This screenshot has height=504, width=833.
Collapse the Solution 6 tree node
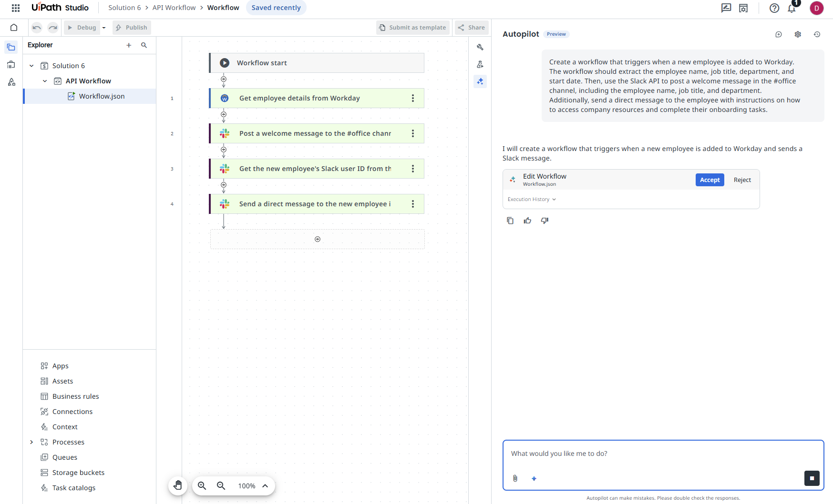[x=31, y=66]
